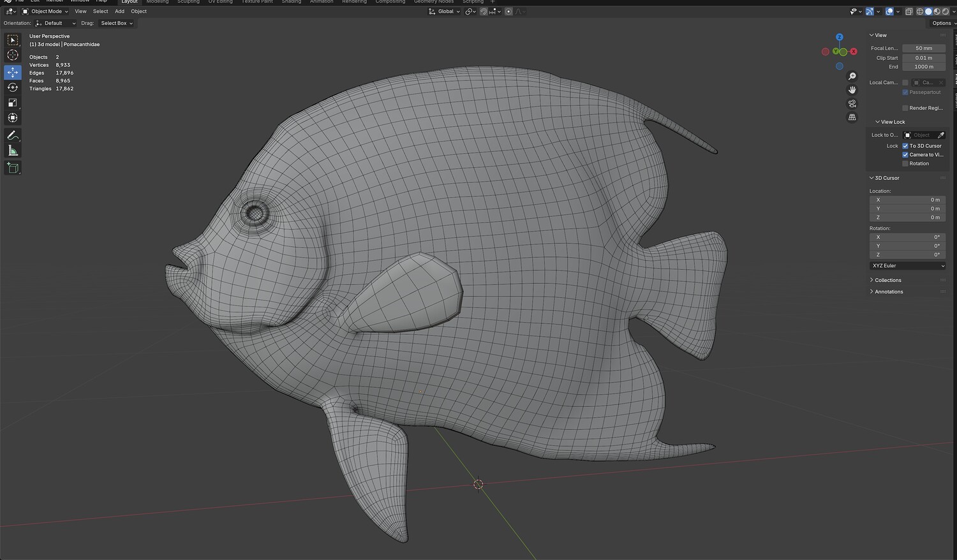This screenshot has width=957, height=560.
Task: Add a new workspace with plus icon
Action: 492,2
